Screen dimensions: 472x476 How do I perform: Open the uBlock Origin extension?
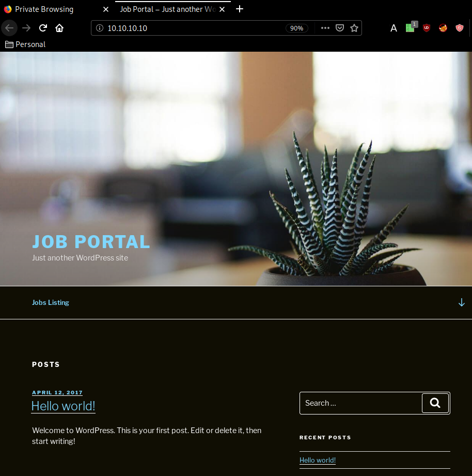(x=427, y=28)
